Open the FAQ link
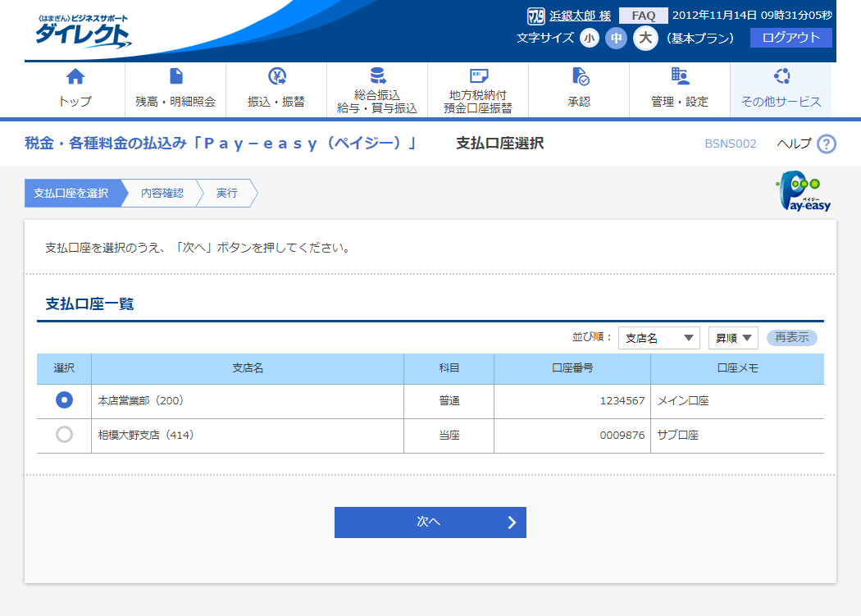Viewport: 861px width, 616px height. click(x=643, y=16)
